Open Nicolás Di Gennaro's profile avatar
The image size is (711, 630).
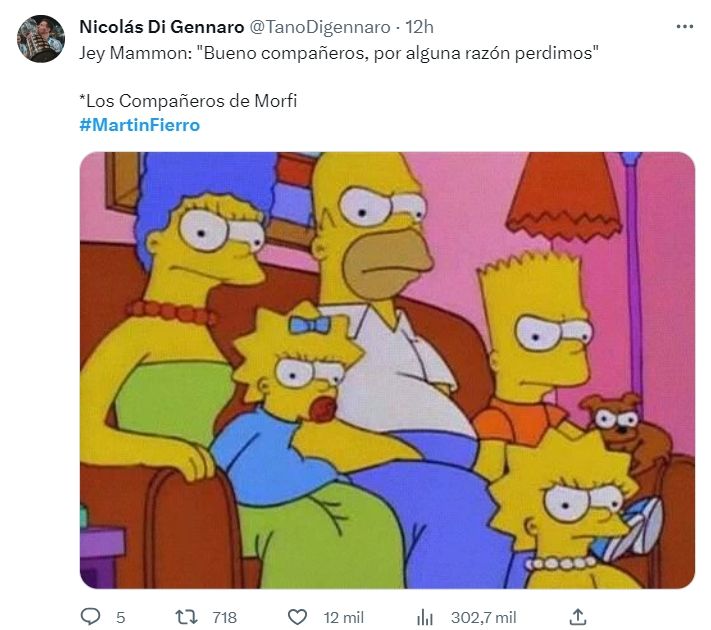click(x=41, y=39)
